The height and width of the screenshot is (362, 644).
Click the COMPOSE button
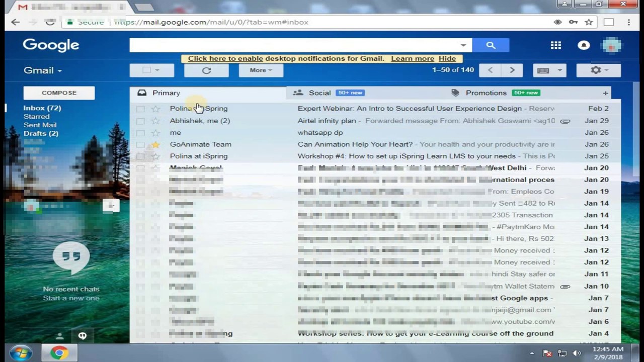[59, 93]
